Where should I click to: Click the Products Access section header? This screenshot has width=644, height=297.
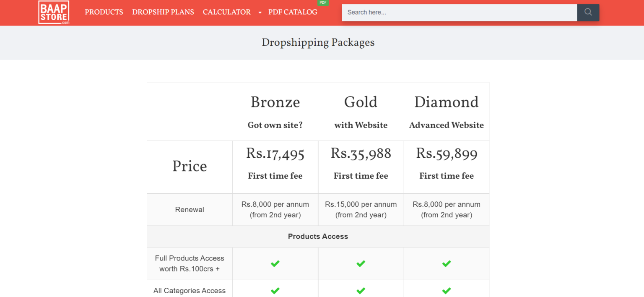pyautogui.click(x=318, y=237)
